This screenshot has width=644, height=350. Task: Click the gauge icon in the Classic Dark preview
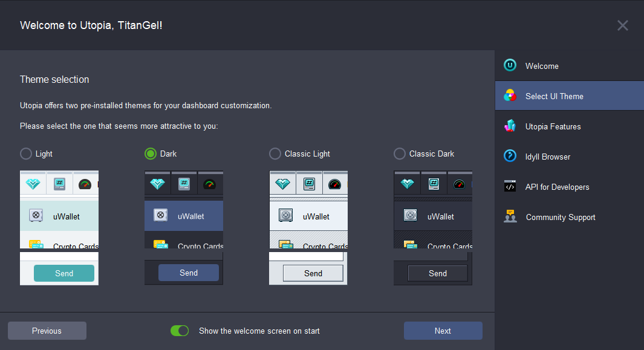coord(459,184)
